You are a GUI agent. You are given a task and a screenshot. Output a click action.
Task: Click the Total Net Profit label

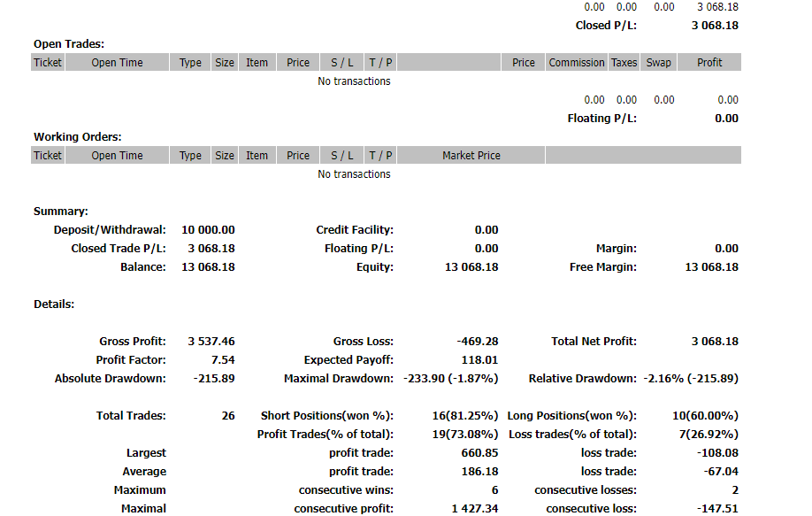click(x=594, y=342)
